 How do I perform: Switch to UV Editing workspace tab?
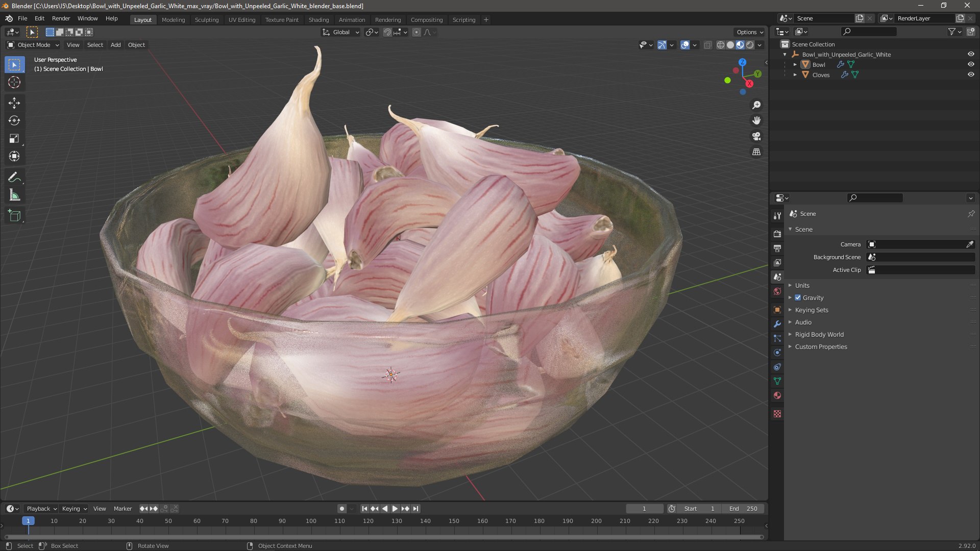click(242, 20)
